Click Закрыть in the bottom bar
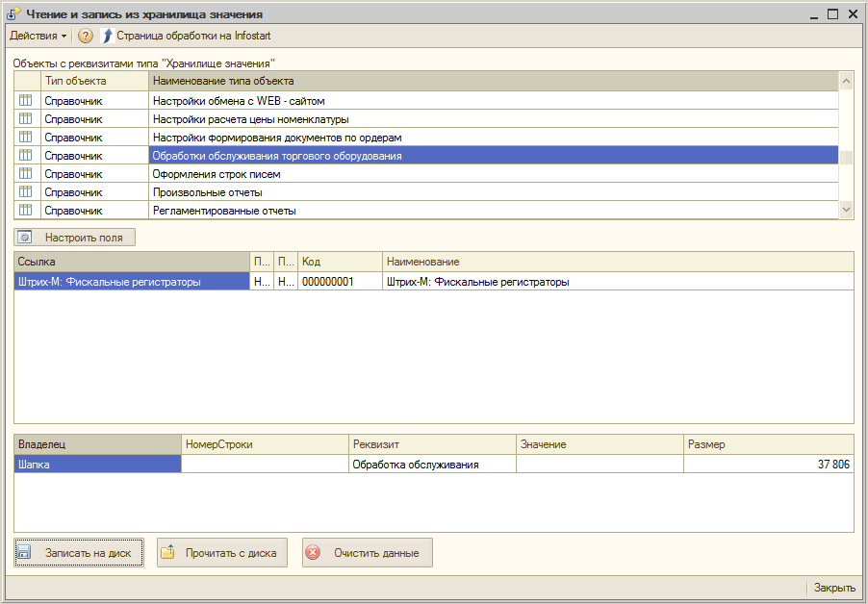Viewport: 868px width, 604px height. pos(833,588)
